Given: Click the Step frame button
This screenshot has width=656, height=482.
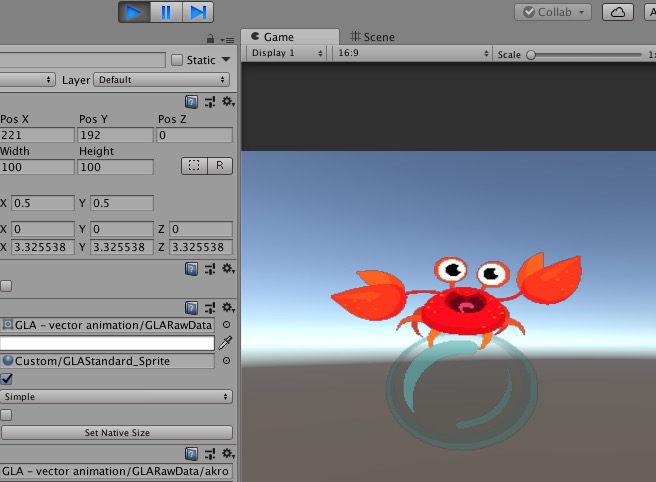Looking at the screenshot, I should click(198, 12).
